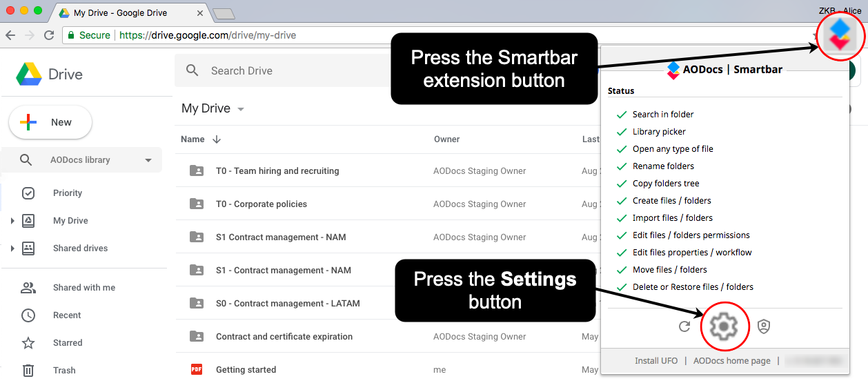Click the Name column header

[x=193, y=139]
